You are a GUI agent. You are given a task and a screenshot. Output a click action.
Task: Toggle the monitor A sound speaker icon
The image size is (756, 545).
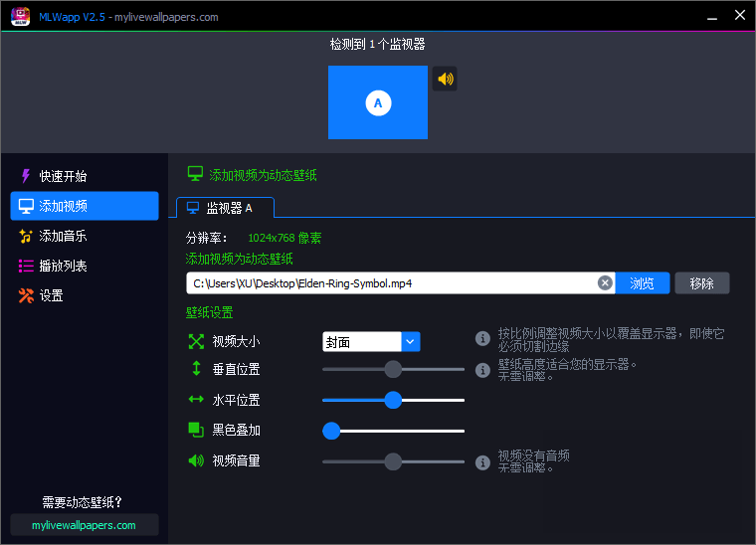[445, 79]
